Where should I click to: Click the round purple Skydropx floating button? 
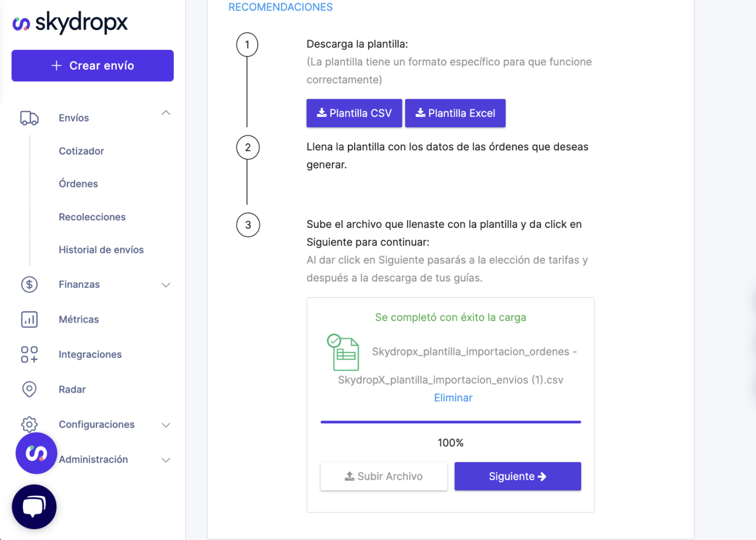(x=36, y=453)
